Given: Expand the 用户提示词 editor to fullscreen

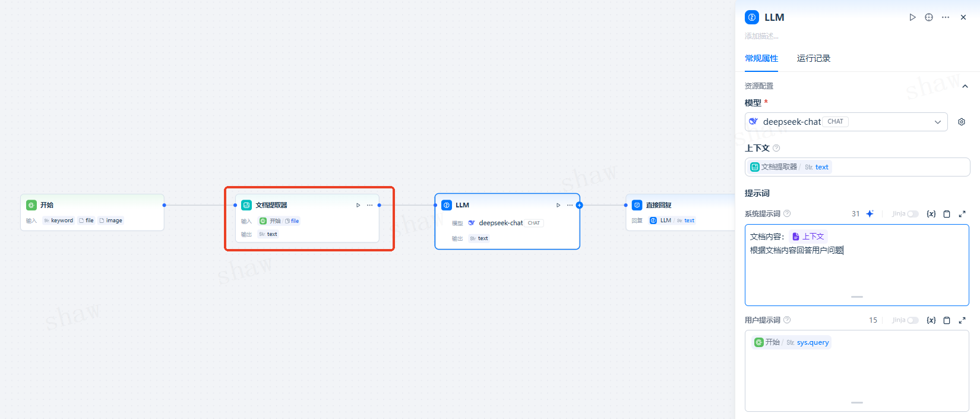Looking at the screenshot, I should coord(962,320).
